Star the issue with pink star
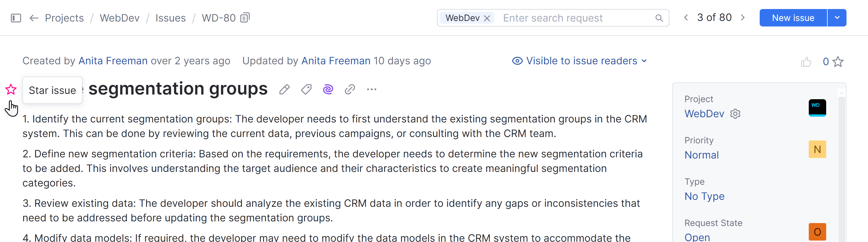Image resolution: width=868 pixels, height=242 pixels. coord(11,90)
